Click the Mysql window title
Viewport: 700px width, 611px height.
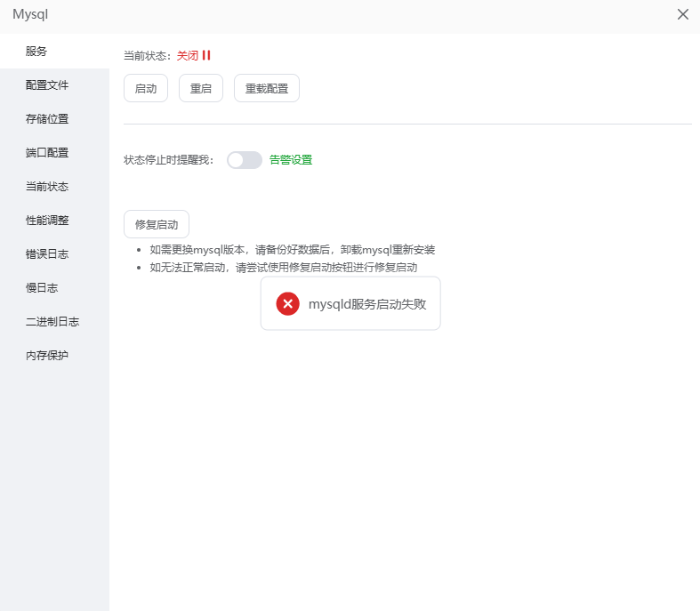click(x=30, y=14)
